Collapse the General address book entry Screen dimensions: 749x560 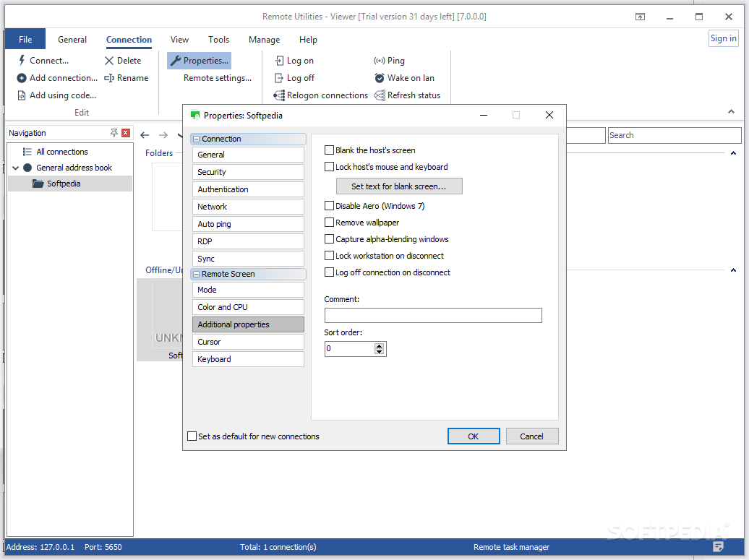(16, 167)
